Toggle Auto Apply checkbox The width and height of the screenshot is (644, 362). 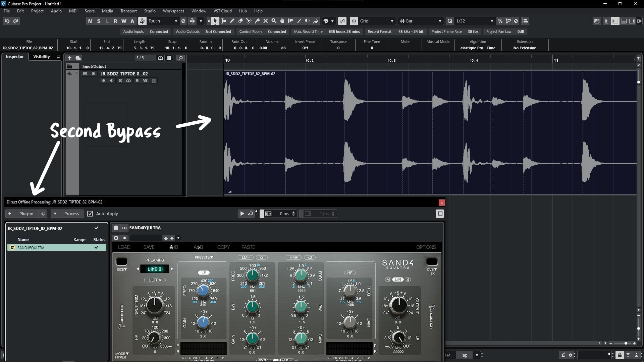90,214
